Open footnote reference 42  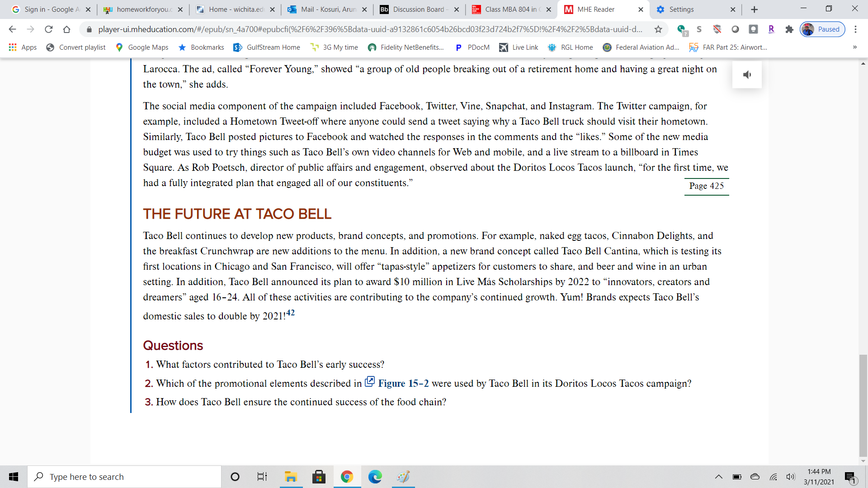click(x=290, y=313)
